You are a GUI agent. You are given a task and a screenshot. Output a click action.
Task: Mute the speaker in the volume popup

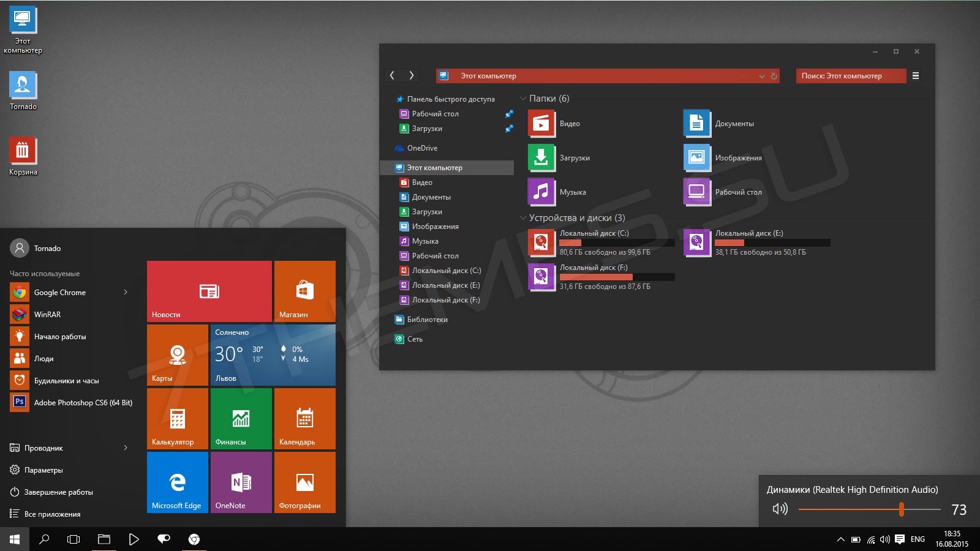coord(780,509)
